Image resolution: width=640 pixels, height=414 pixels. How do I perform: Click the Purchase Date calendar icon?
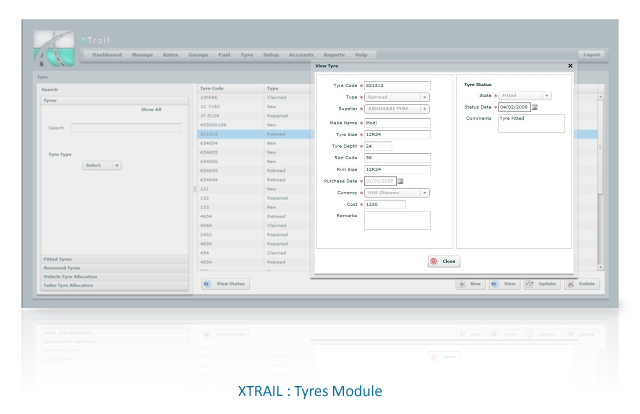[400, 181]
